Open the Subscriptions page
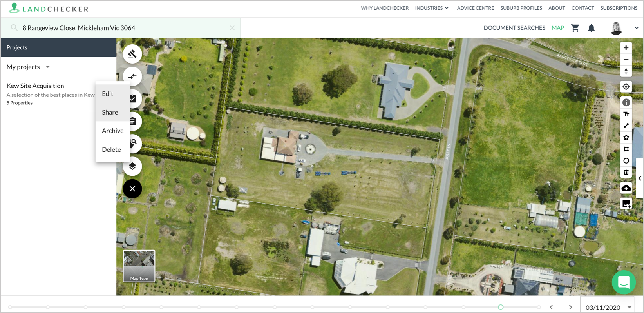 tap(619, 8)
